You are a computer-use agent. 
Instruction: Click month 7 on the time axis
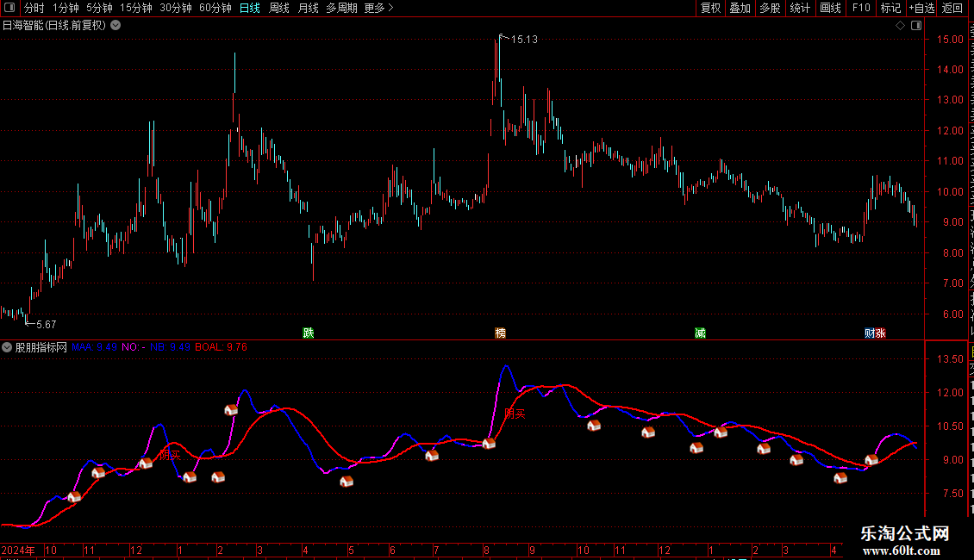point(437,550)
